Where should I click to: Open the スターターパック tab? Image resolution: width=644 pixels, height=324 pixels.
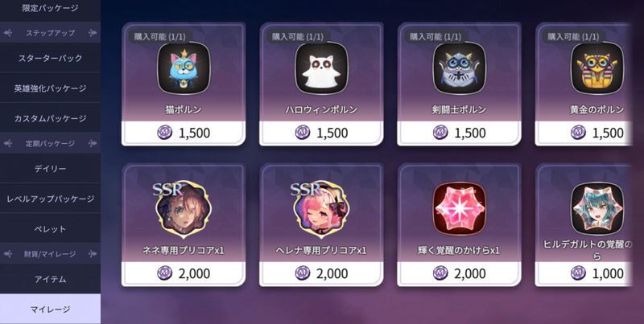pos(50,58)
